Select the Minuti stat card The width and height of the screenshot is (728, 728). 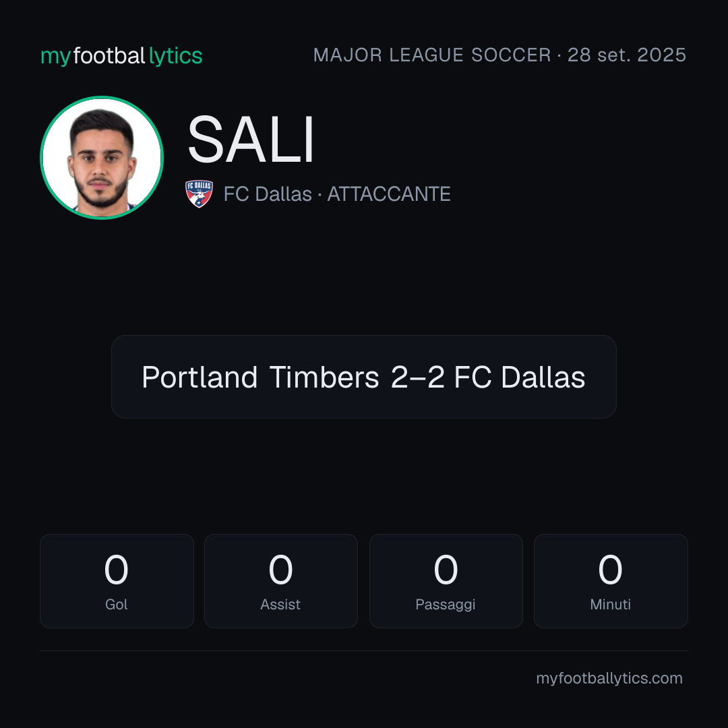pyautogui.click(x=611, y=581)
